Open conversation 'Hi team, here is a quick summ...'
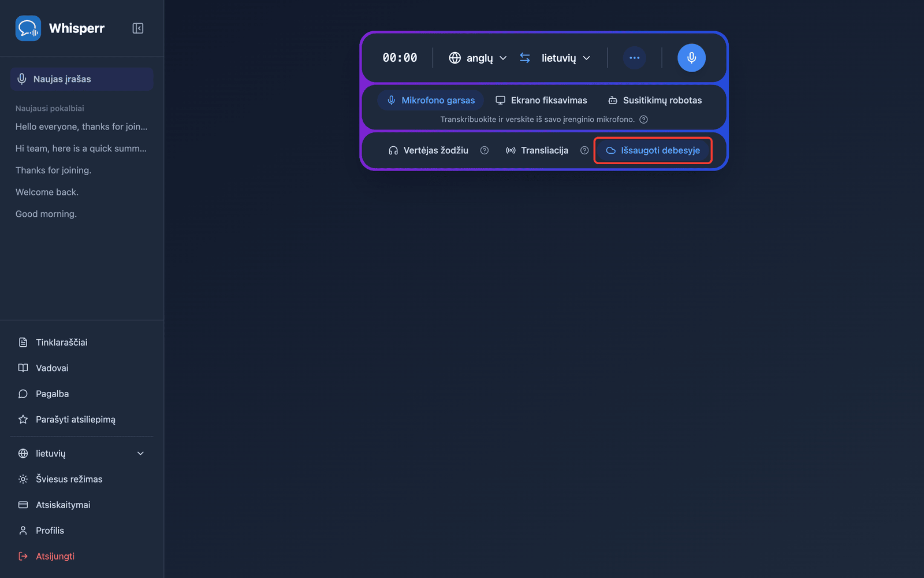 tap(81, 149)
